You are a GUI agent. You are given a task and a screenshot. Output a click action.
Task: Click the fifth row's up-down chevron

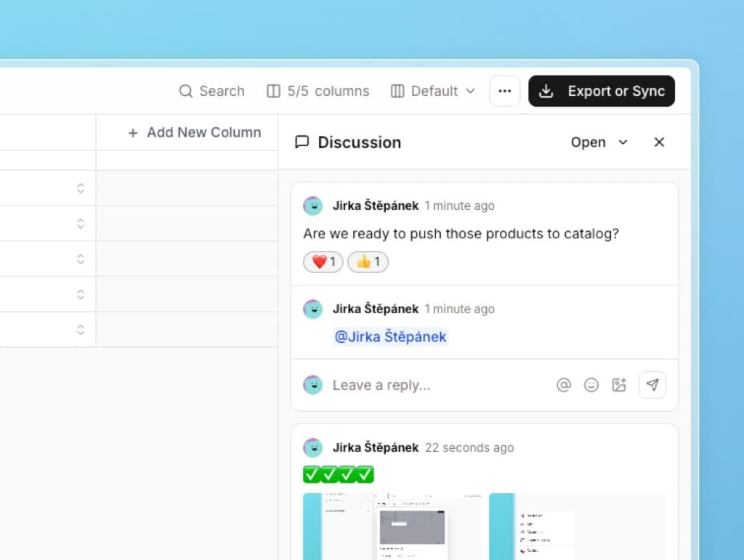pos(80,330)
